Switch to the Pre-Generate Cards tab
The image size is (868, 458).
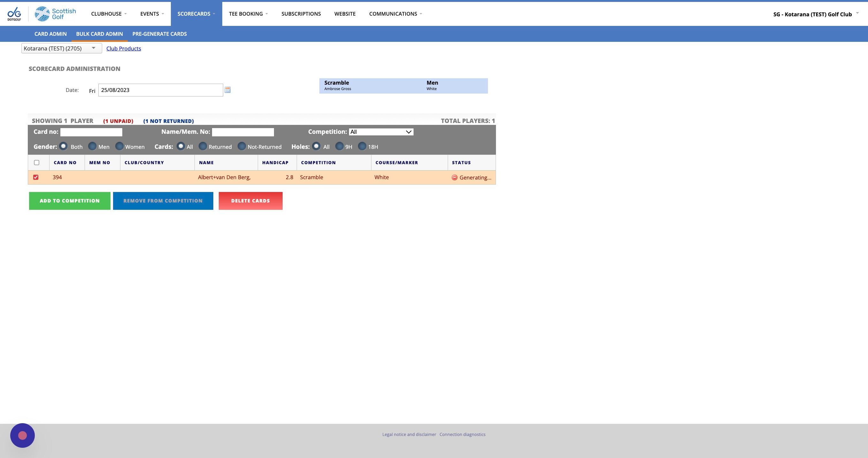pos(159,34)
